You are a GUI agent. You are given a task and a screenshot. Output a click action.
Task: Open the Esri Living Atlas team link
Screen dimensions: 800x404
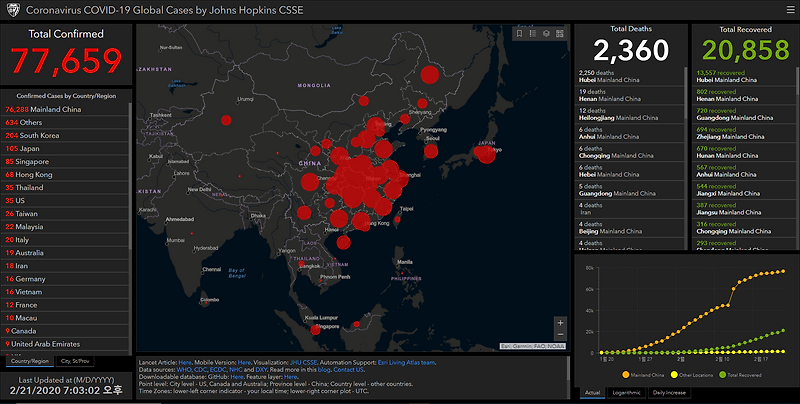coord(406,363)
